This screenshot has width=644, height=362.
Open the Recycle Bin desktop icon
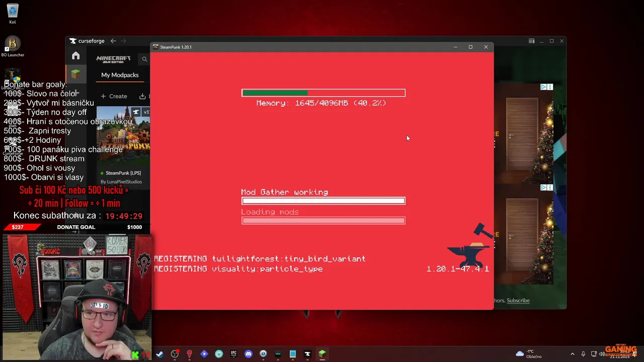pos(13,14)
